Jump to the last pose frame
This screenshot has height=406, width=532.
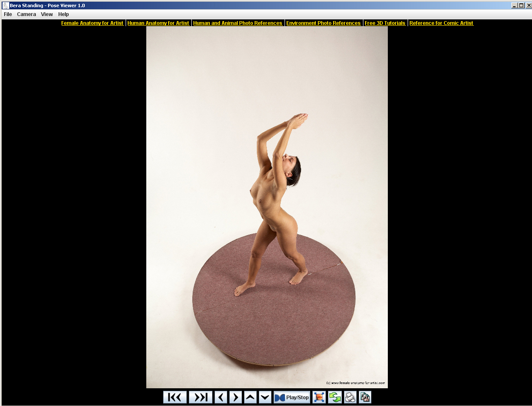tap(201, 397)
